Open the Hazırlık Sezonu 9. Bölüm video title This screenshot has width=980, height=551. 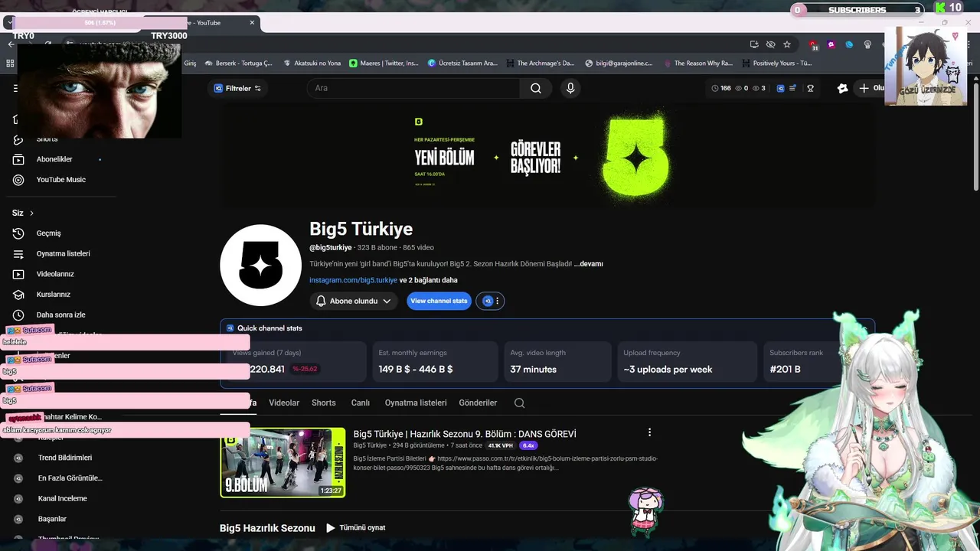(x=465, y=434)
